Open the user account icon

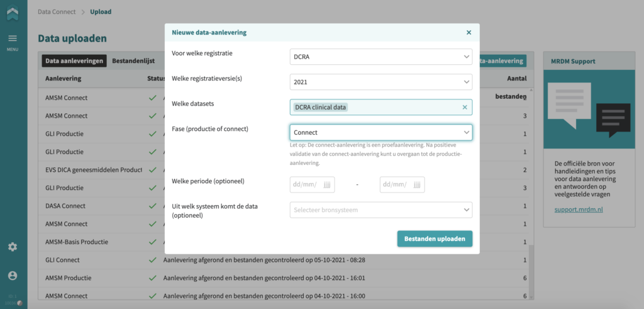(x=13, y=276)
